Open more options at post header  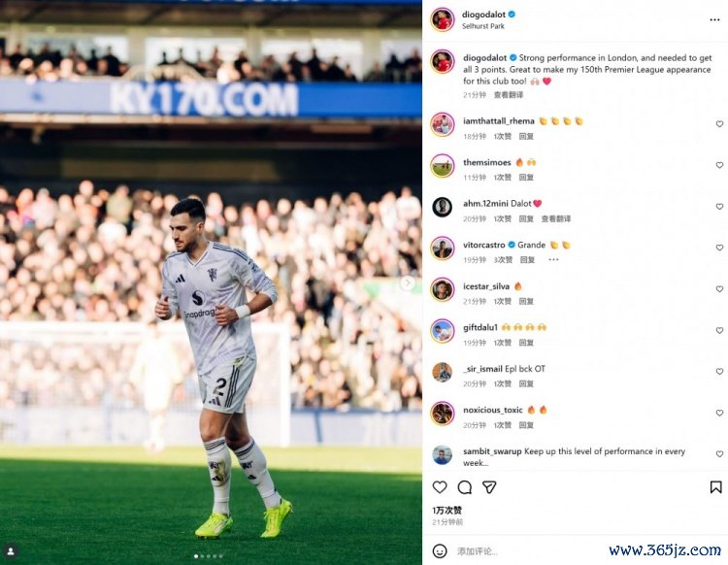tap(714, 20)
